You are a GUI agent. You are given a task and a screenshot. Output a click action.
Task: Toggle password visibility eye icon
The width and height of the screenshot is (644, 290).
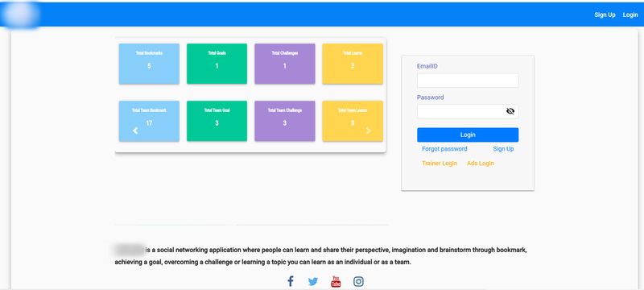(510, 111)
